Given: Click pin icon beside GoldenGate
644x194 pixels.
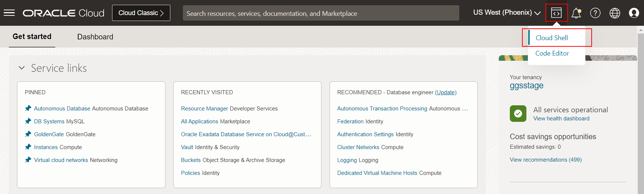Looking at the screenshot, I should click(28, 134).
